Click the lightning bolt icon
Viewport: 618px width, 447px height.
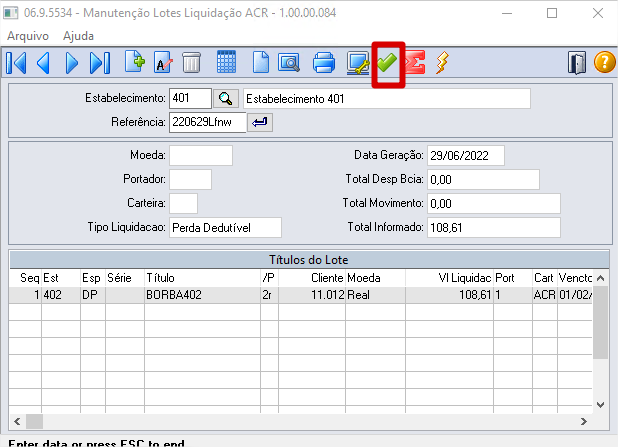point(442,63)
